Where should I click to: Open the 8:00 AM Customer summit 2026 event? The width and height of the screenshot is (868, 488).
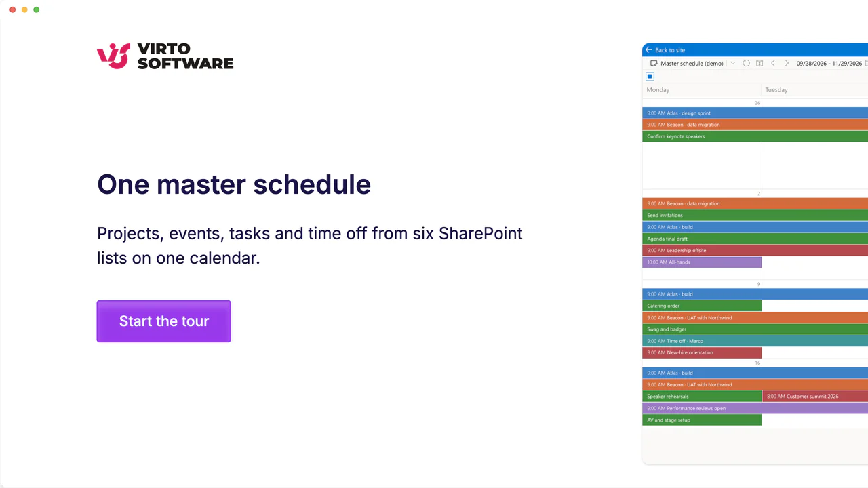[x=815, y=396]
